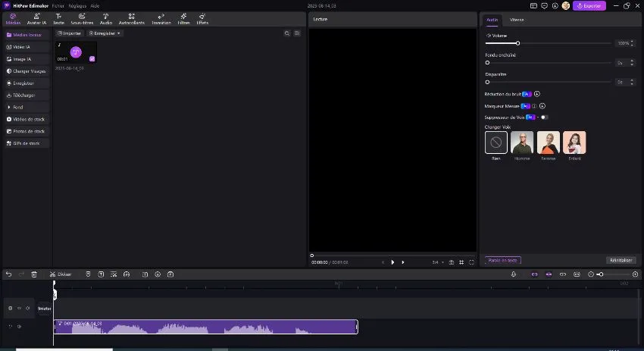Click the Volume slider handle
This screenshot has width=644, height=351.
pyautogui.click(x=518, y=43)
